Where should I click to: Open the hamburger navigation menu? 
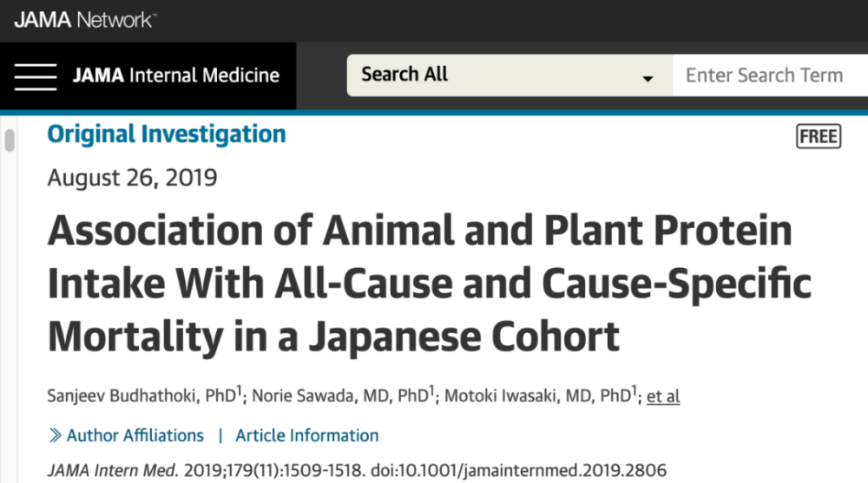coord(36,75)
